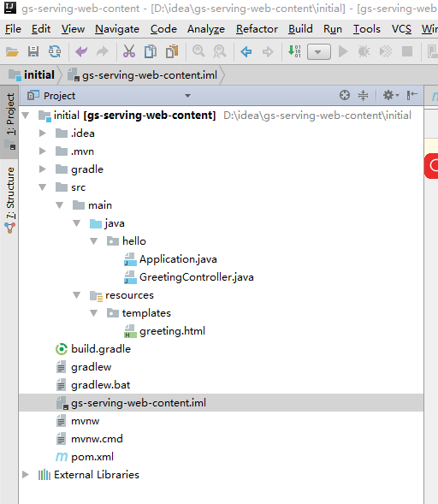Open the Edit menu
This screenshot has height=504, width=438.
(41, 29)
